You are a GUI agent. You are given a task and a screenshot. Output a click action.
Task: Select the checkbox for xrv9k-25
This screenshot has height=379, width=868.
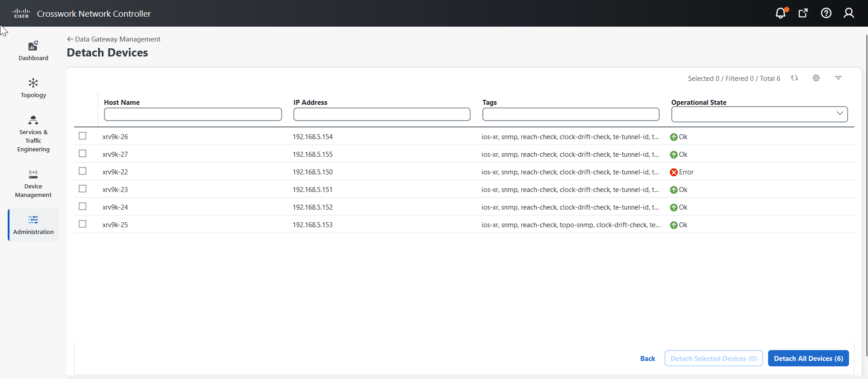[x=82, y=224]
